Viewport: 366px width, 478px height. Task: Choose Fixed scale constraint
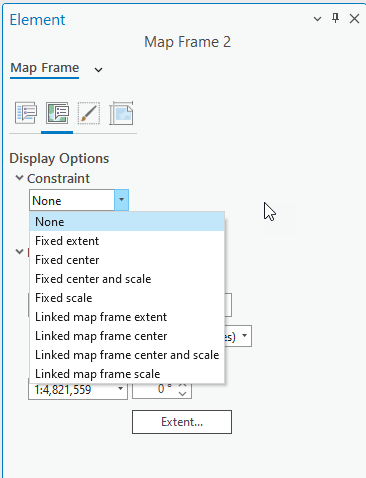point(127,298)
